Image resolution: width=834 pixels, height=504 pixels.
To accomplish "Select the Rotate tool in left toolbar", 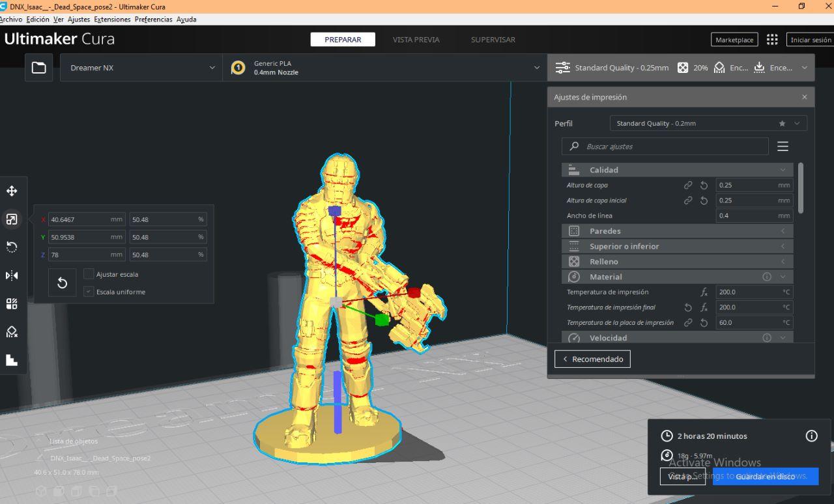I will 12,247.
